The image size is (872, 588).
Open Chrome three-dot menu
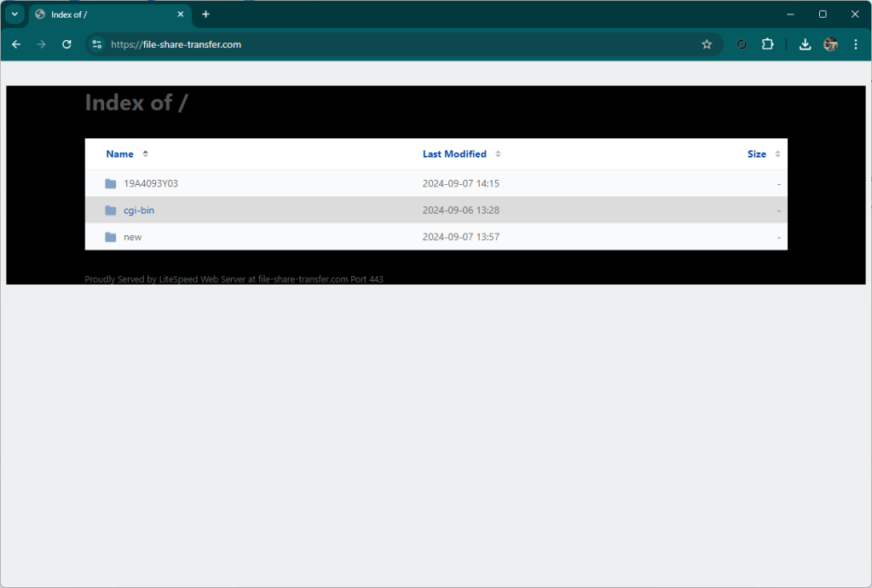[855, 44]
